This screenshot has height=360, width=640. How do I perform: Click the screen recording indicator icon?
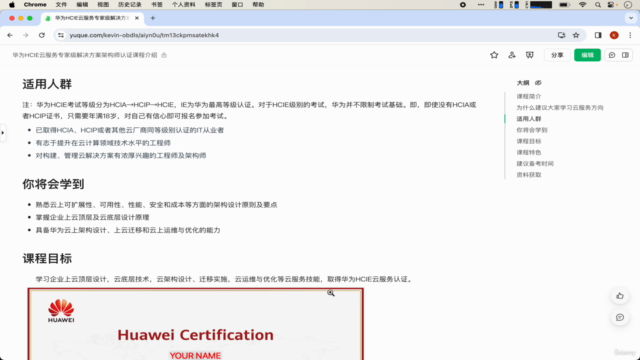coord(462,4)
